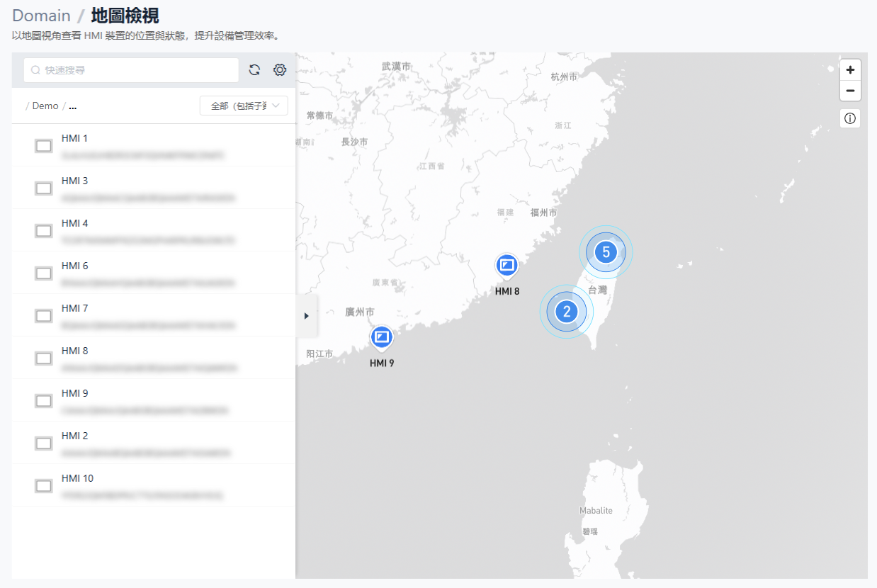Click the HMI 1 device icon
This screenshot has height=588, width=877.
(44, 146)
